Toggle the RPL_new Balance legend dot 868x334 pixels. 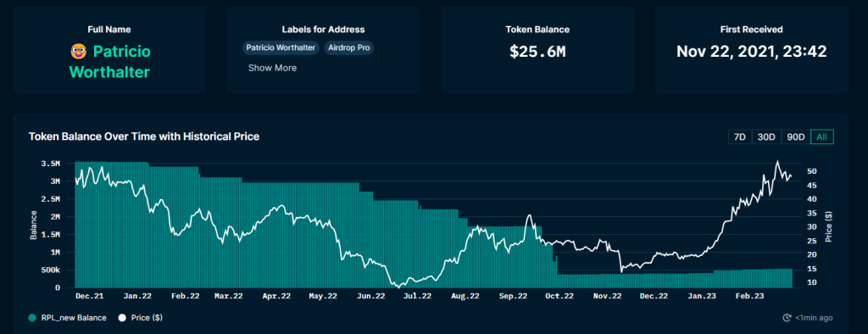pos(32,318)
